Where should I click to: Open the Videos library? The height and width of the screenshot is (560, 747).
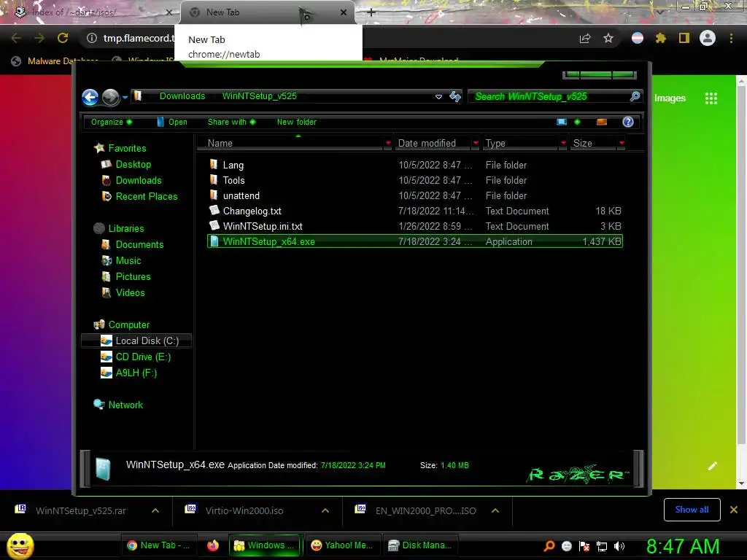pos(130,293)
